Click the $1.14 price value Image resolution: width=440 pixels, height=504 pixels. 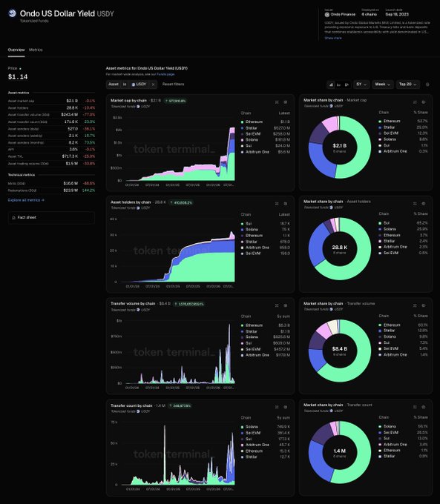(x=18, y=77)
